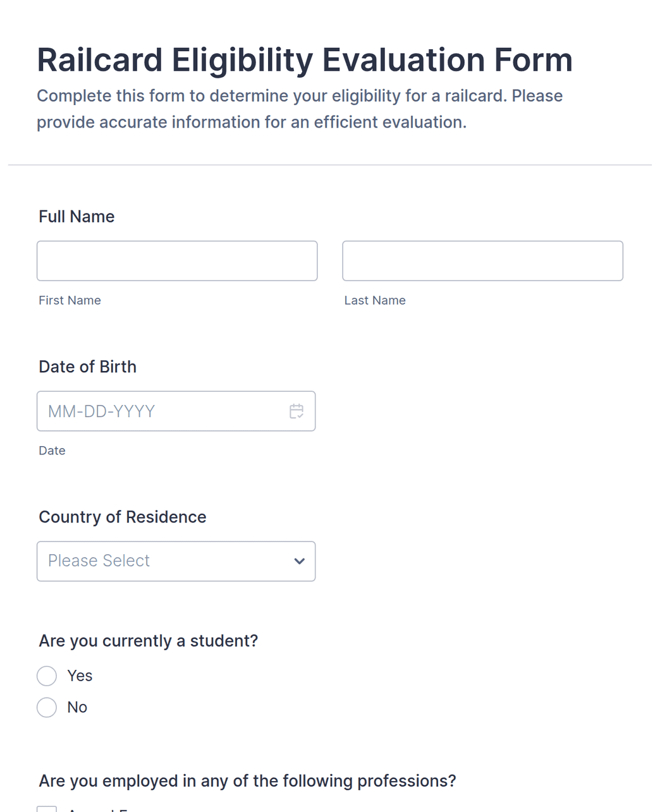Select the No student radio button
This screenshot has height=812, width=660.
pos(47,707)
